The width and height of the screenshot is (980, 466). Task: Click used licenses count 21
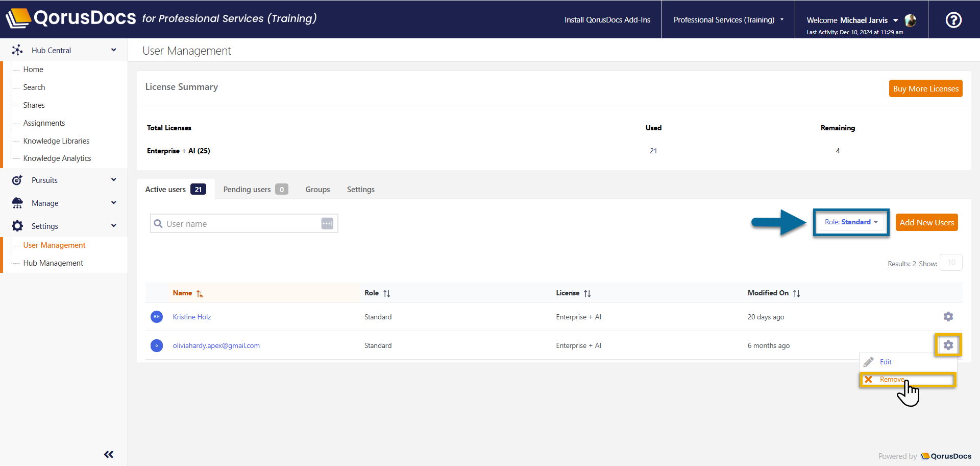coord(653,151)
